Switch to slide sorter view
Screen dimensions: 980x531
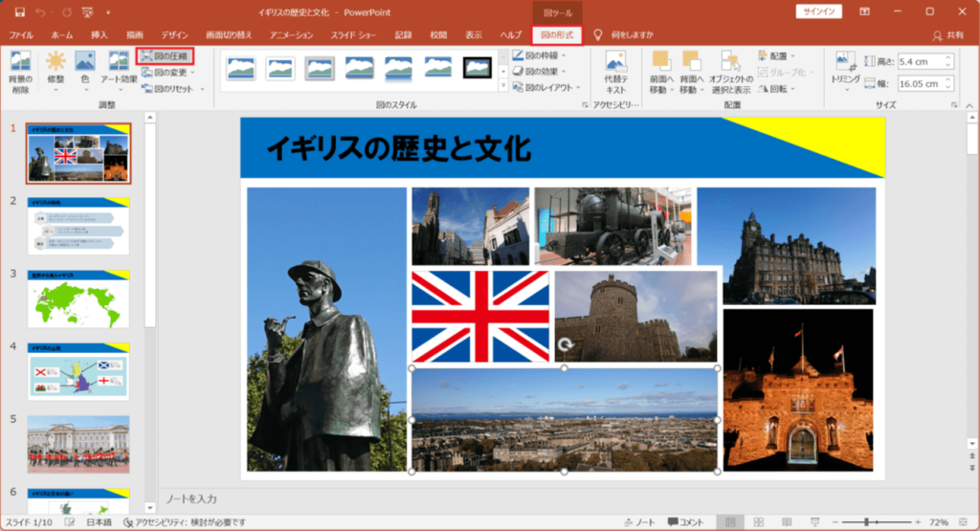coord(758,522)
